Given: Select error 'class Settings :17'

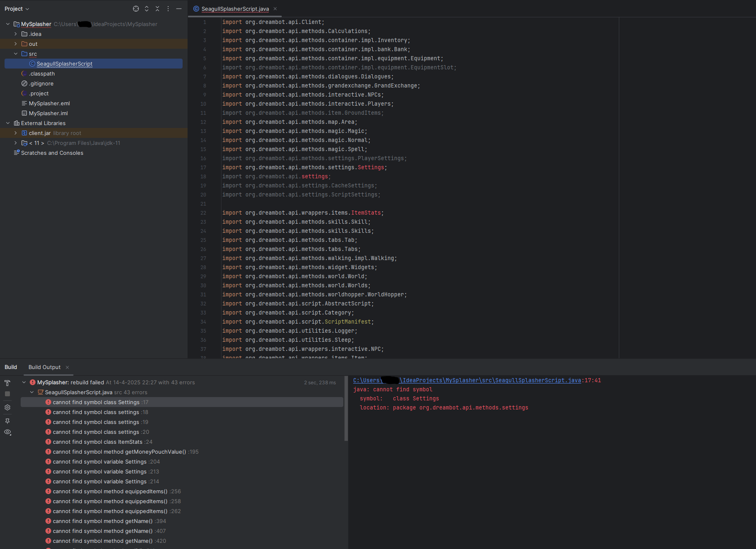Looking at the screenshot, I should (x=182, y=402).
